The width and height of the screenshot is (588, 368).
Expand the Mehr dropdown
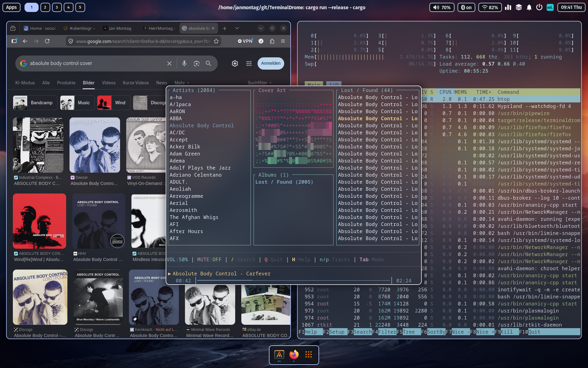tap(182, 83)
